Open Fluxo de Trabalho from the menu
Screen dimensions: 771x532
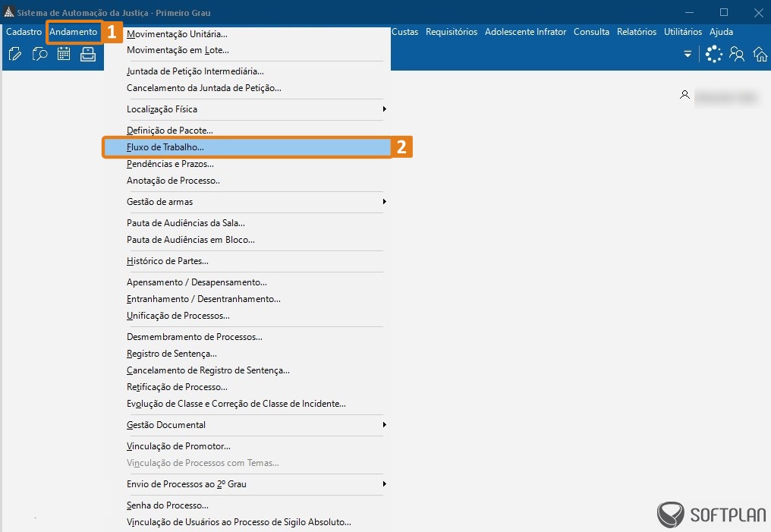click(x=247, y=147)
